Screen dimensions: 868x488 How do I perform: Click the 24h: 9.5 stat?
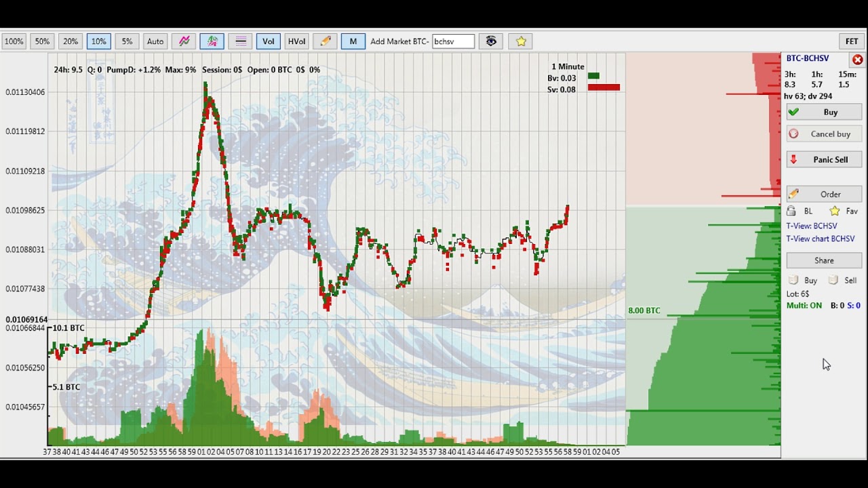point(68,70)
